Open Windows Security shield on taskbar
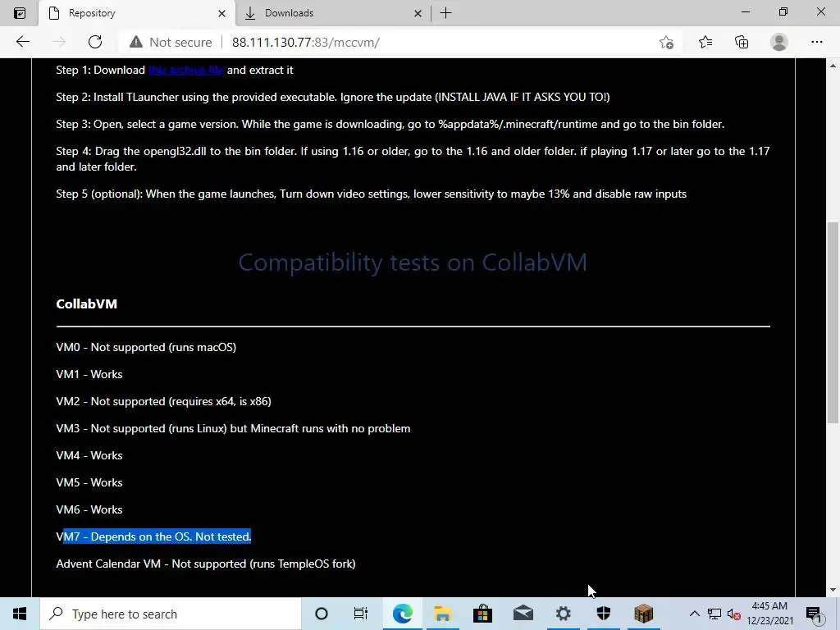This screenshot has width=840, height=630. [603, 614]
